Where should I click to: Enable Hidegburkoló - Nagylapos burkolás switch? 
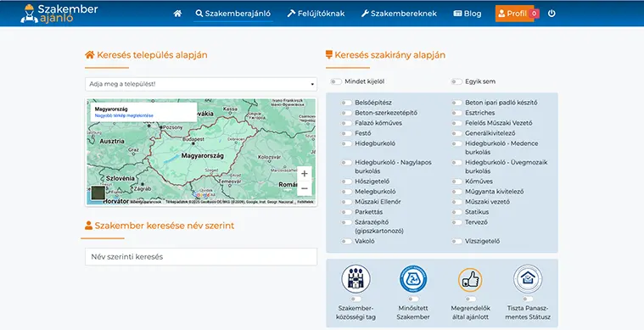pos(346,163)
